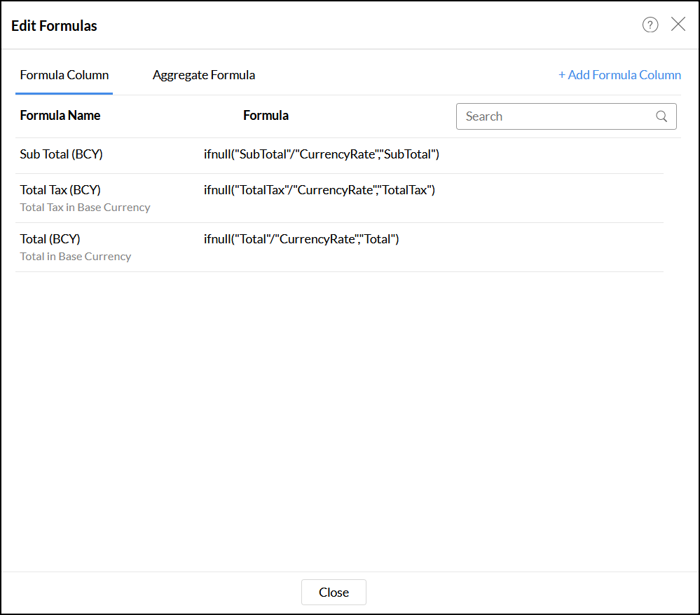Close the Edit Formulas dialog with X
Image resolution: width=700 pixels, height=615 pixels.
click(678, 25)
